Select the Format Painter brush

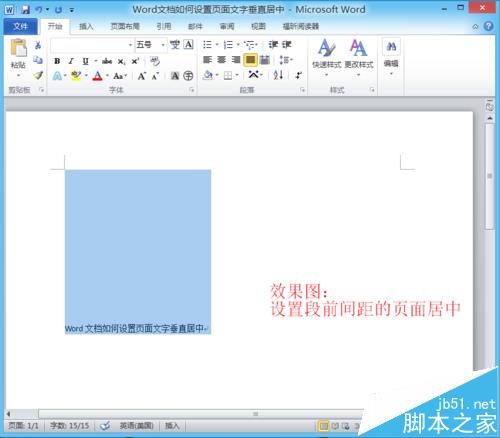pos(38,75)
